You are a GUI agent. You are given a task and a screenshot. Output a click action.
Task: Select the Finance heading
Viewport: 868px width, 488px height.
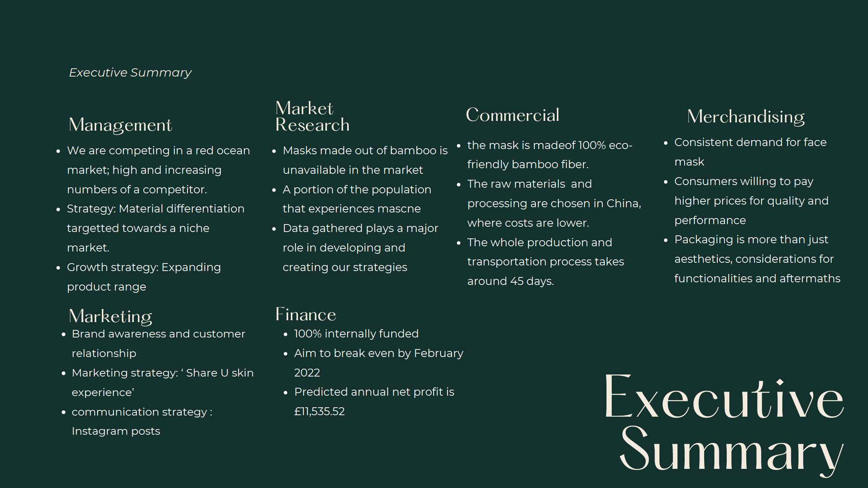tap(306, 315)
